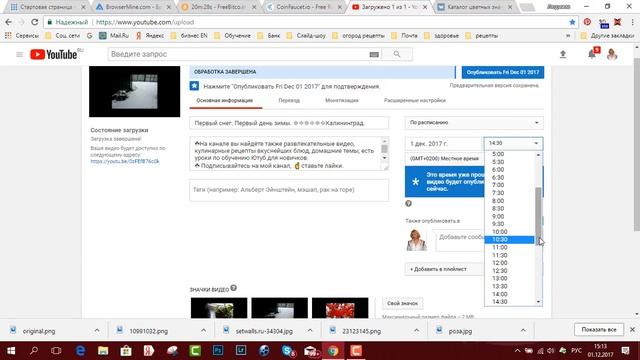Click the uploaded video preview image
This screenshot has width=640, height=360.
[x=134, y=91]
